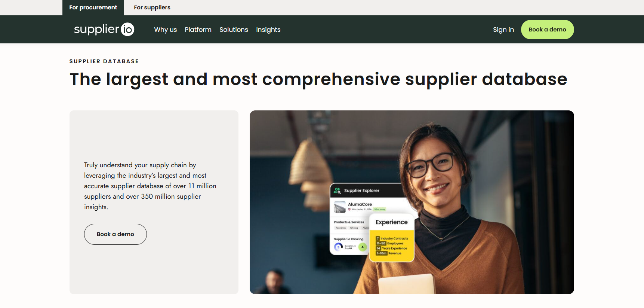
Task: Click the green A ranking badge
Action: point(363,247)
